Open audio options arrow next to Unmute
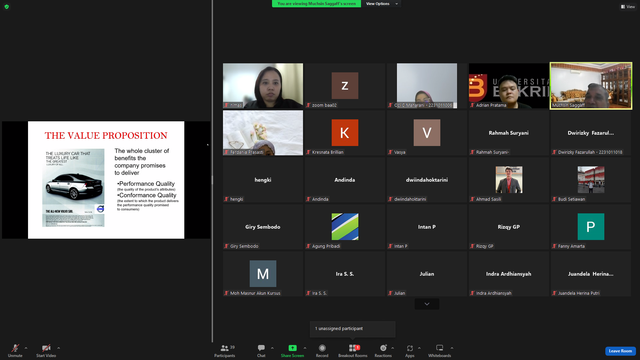 pos(26,348)
